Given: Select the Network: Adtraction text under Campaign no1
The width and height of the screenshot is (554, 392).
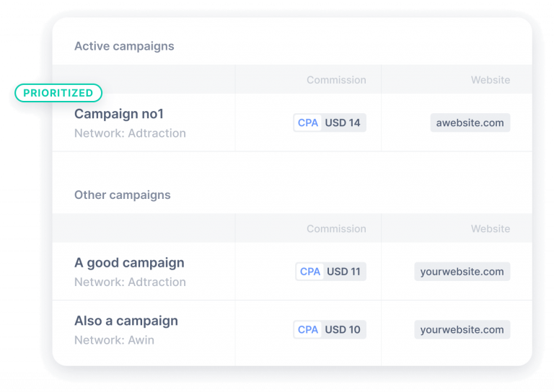Looking at the screenshot, I should point(130,133).
